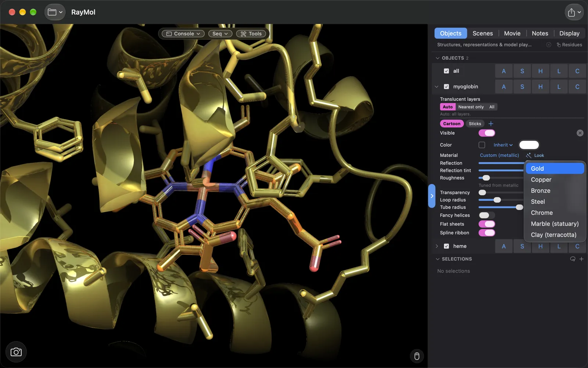The image size is (588, 368).
Task: Open the A actions for myoglobin
Action: 504,87
